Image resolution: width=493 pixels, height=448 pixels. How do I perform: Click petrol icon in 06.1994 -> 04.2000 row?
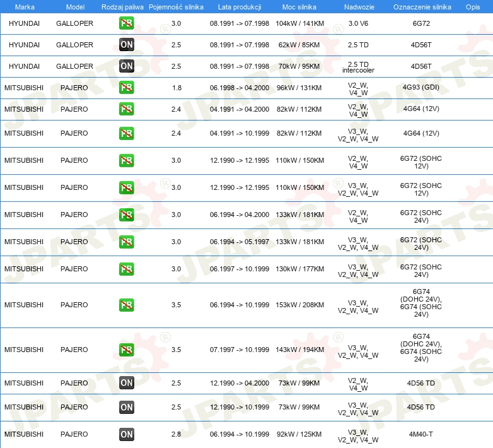(x=126, y=215)
